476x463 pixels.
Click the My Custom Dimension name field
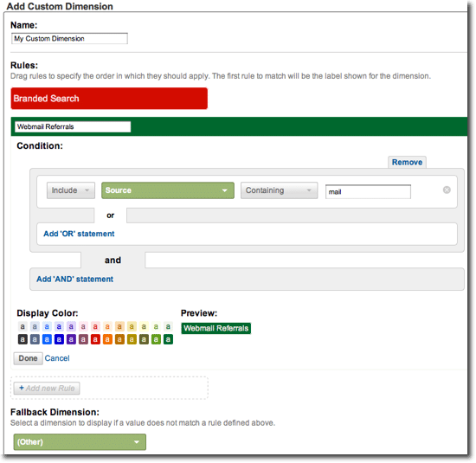69,39
